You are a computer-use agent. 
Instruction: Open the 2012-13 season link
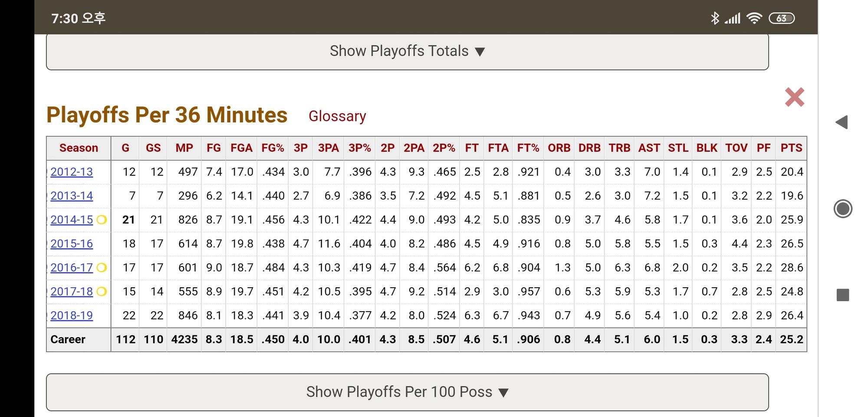point(72,172)
